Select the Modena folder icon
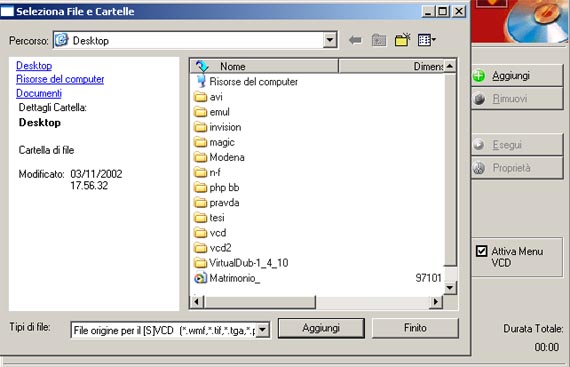 [200, 157]
